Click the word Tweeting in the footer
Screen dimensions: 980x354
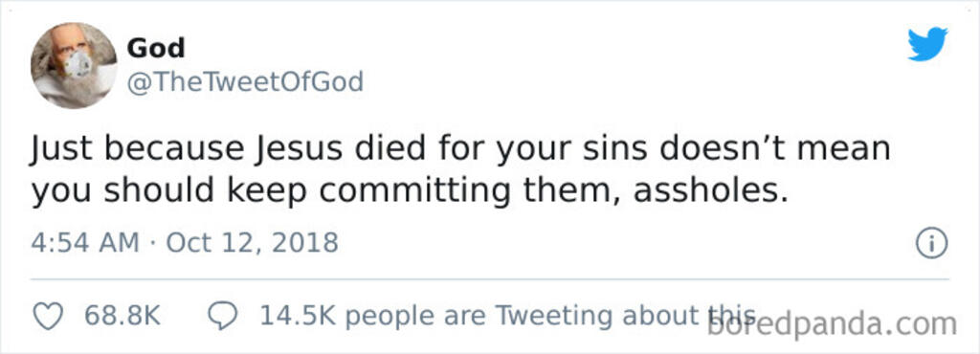pos(554,317)
